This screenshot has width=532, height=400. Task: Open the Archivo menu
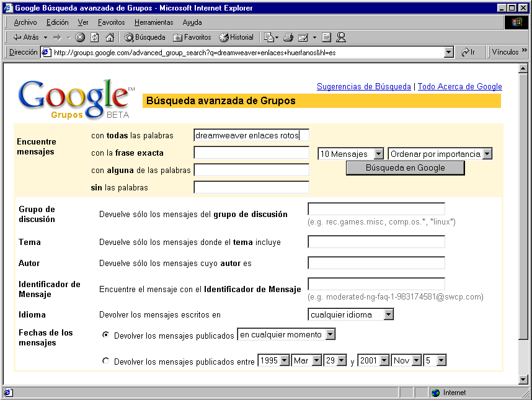[x=25, y=22]
